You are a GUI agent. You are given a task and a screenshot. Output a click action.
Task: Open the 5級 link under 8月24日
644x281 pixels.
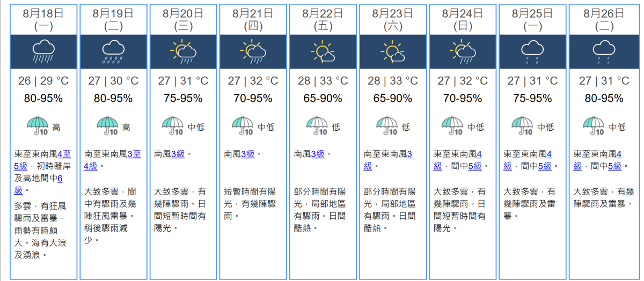(x=475, y=166)
